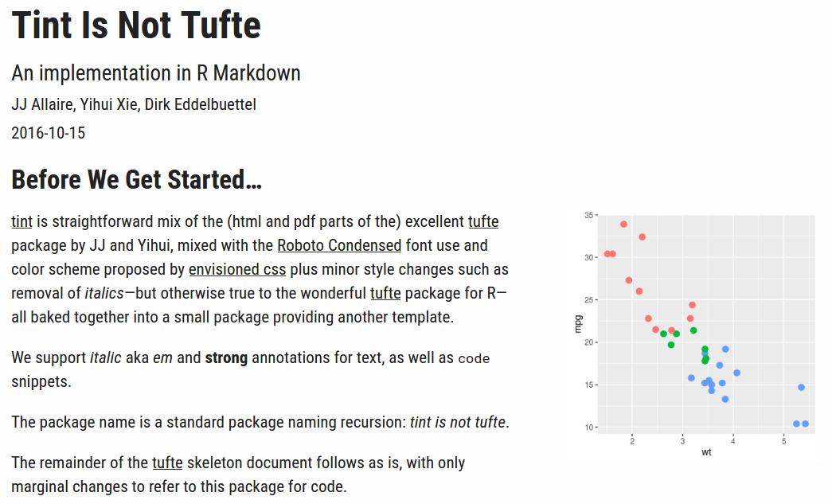Click tufte link before 'package for R'
The height and width of the screenshot is (504, 832).
pos(385,293)
